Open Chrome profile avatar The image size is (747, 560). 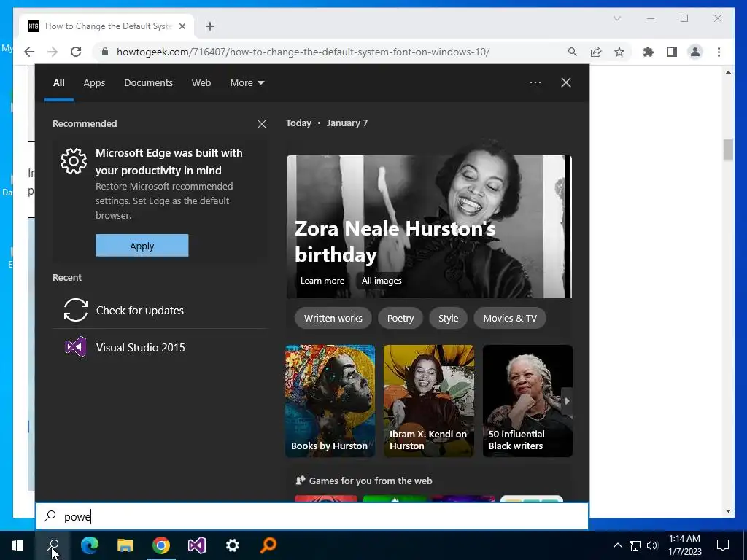click(x=695, y=52)
